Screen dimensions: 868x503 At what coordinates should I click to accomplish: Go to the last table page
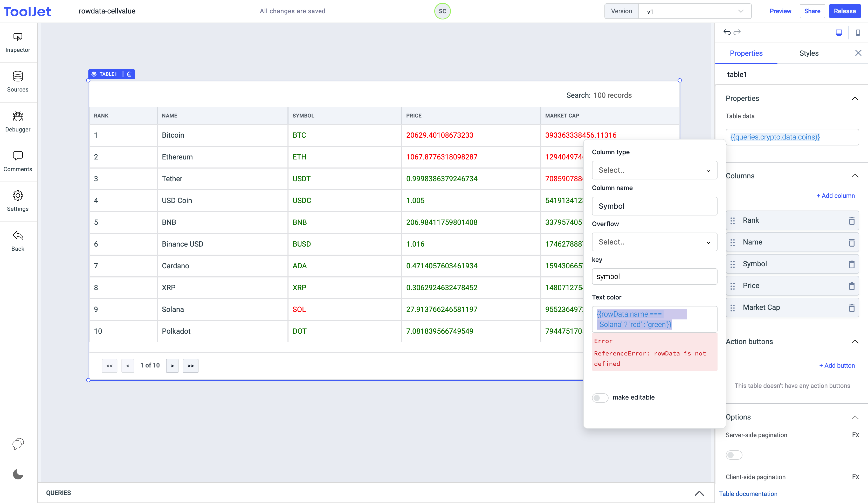pos(190,366)
